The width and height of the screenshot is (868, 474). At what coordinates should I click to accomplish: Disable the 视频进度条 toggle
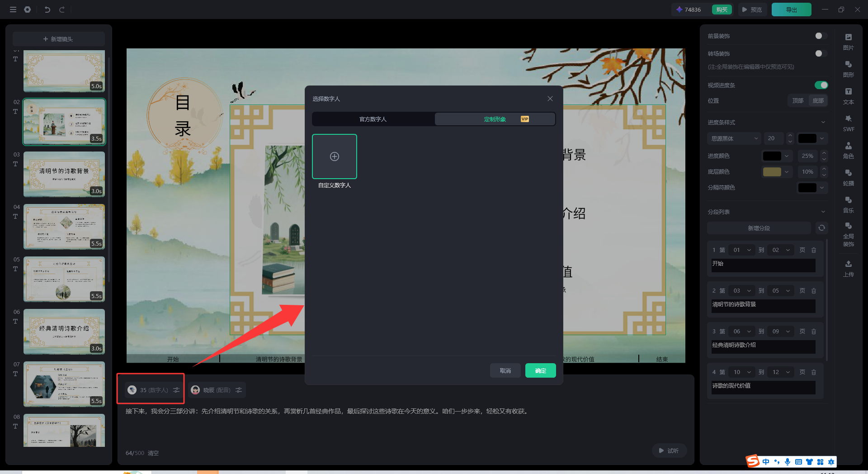(821, 85)
